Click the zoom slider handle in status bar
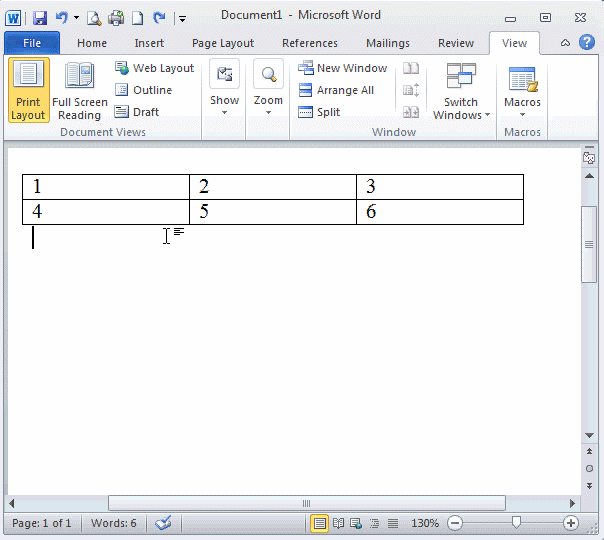Image resolution: width=604 pixels, height=540 pixels. click(516, 523)
